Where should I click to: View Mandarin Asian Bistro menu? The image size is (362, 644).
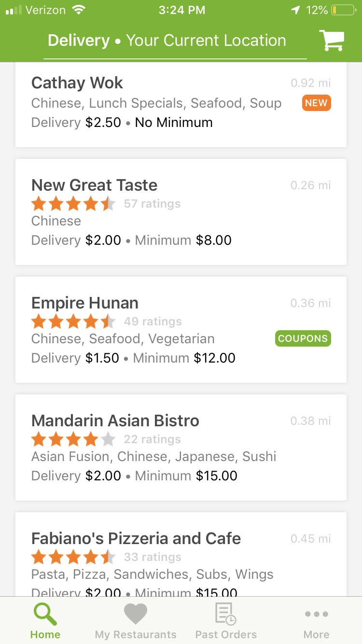[115, 421]
